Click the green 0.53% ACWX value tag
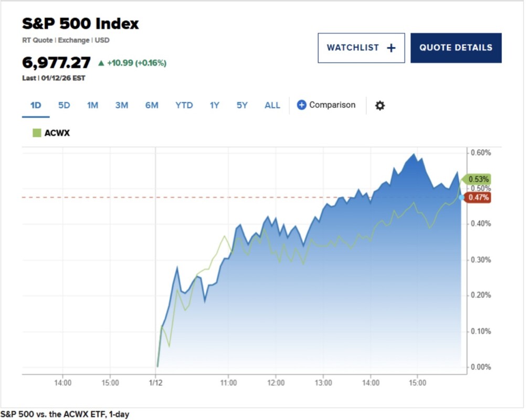This screenshot has width=528, height=420. pyautogui.click(x=478, y=179)
